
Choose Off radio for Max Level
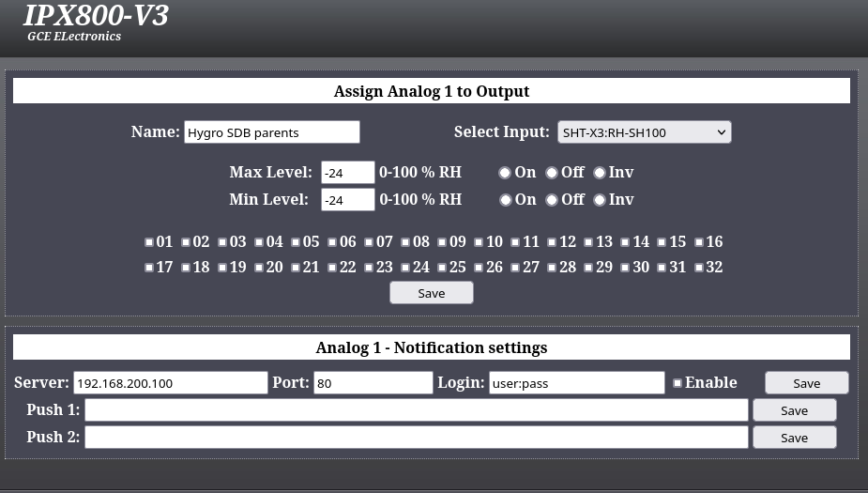click(x=552, y=173)
